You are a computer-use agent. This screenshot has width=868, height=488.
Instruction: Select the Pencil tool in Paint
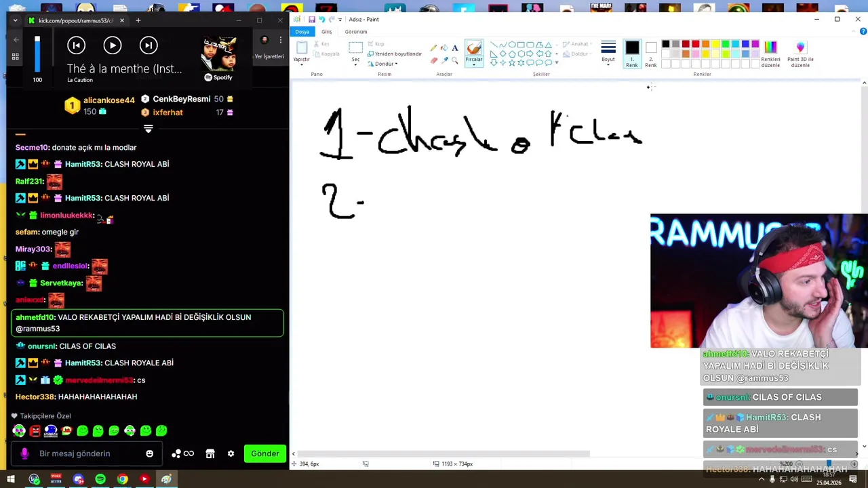click(433, 48)
